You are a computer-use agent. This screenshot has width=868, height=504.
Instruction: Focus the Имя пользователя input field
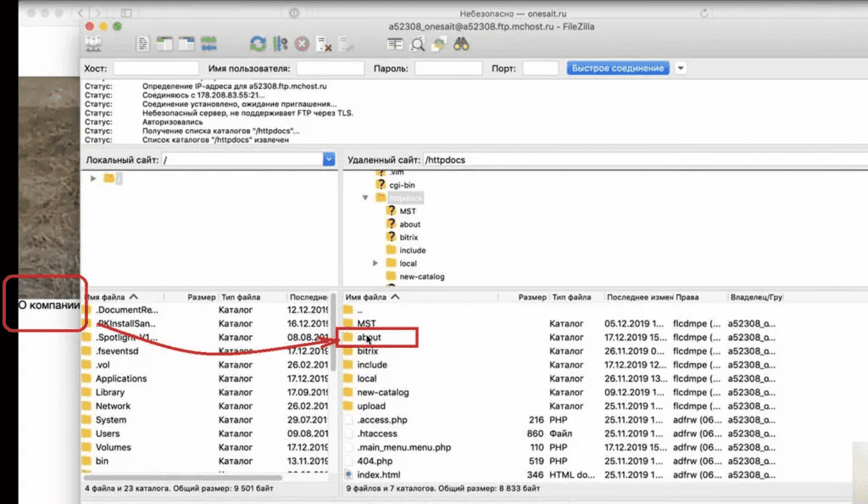point(331,68)
